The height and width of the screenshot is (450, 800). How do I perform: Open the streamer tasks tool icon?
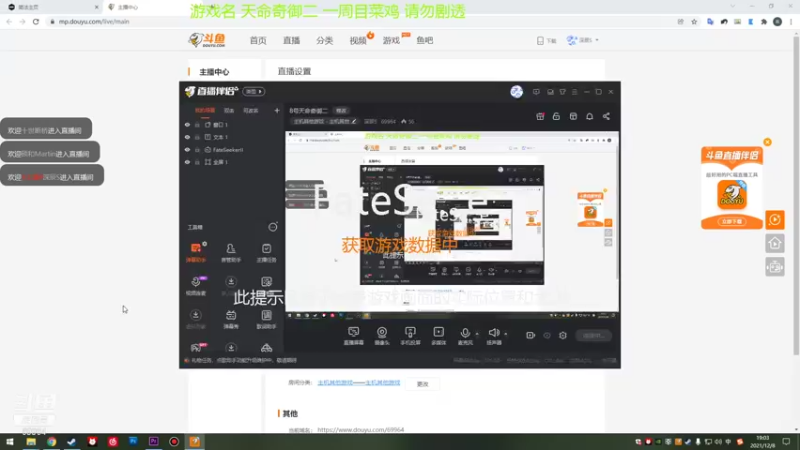point(266,252)
